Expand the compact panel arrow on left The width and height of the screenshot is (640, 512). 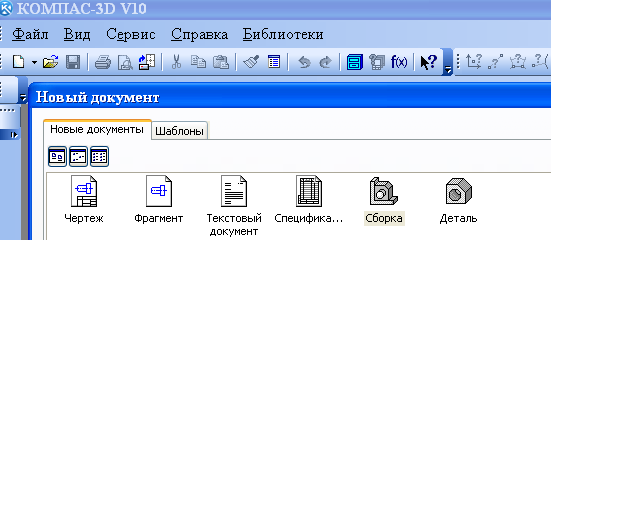[14, 135]
